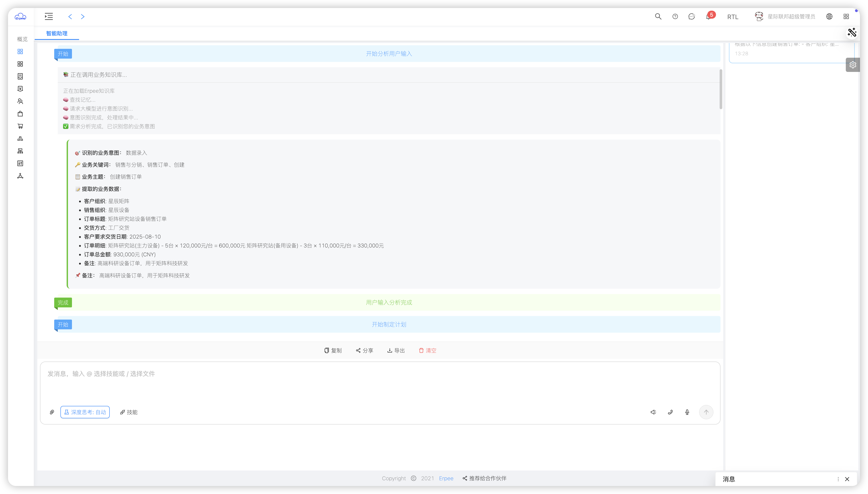This screenshot has width=868, height=494.
Task: Toggle the 深度思考: 自动 mode button
Action: click(x=85, y=412)
